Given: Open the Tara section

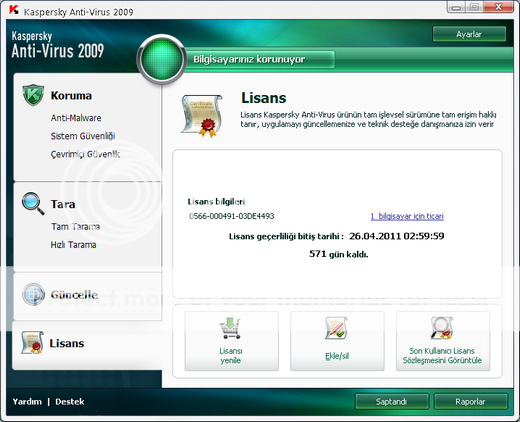Looking at the screenshot, I should click(x=63, y=204).
